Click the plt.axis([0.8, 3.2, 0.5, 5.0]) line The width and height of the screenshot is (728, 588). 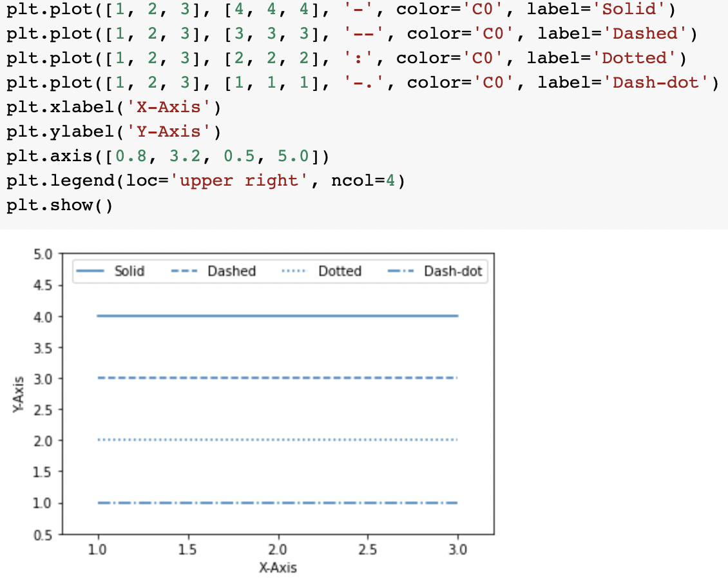point(168,157)
